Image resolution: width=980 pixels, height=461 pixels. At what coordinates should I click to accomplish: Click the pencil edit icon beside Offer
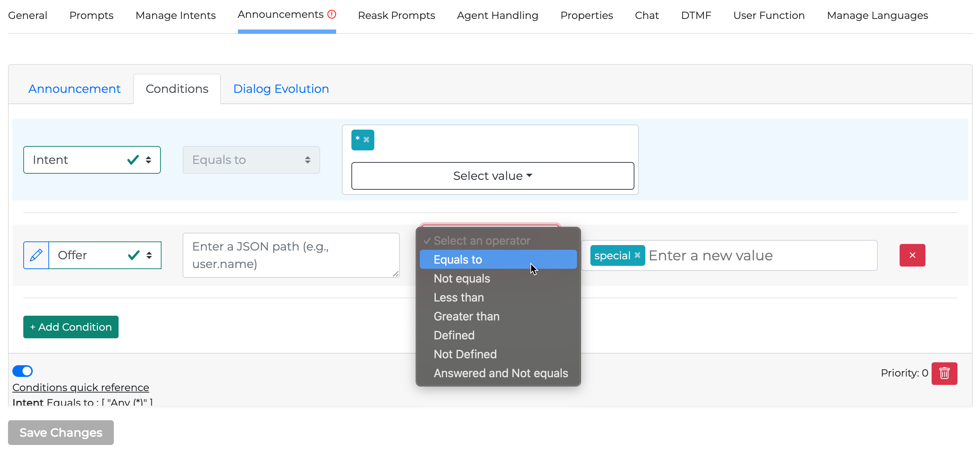[x=36, y=255]
